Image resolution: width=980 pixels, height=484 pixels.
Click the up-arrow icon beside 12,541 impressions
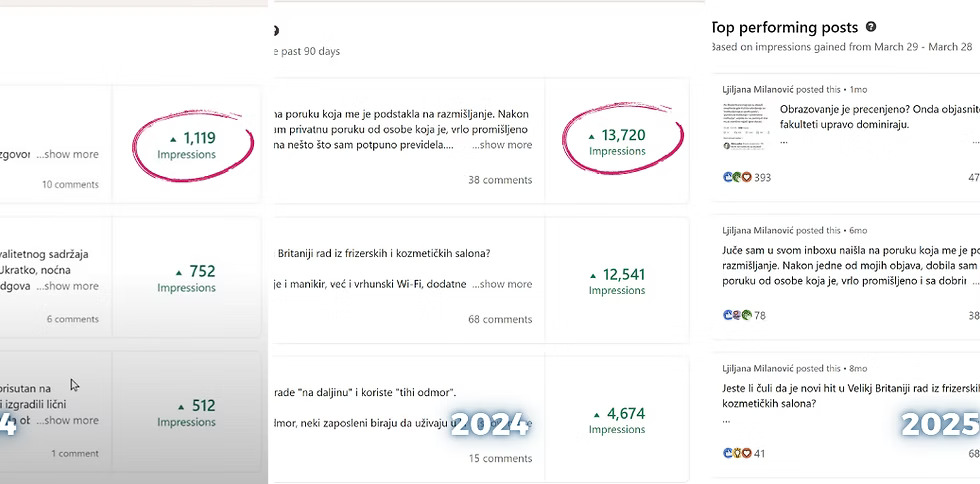pos(593,274)
